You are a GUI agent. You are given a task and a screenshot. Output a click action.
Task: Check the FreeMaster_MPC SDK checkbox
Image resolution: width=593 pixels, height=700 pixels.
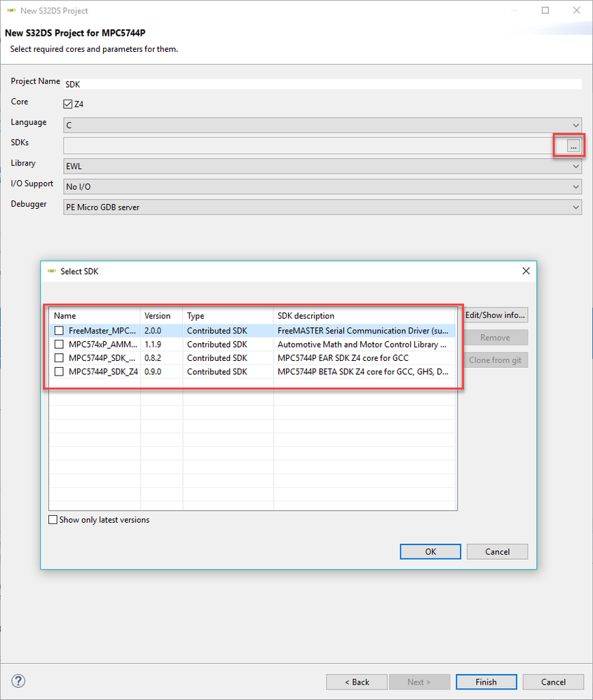[59, 331]
